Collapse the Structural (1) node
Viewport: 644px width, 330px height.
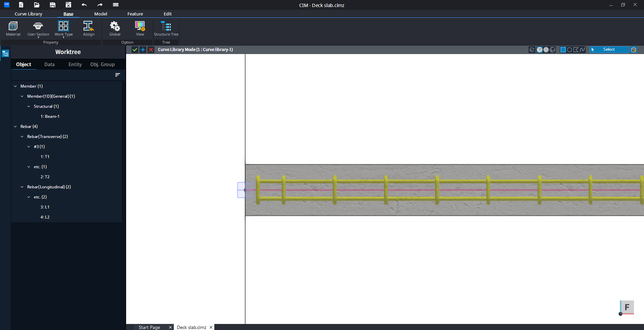[x=29, y=106]
